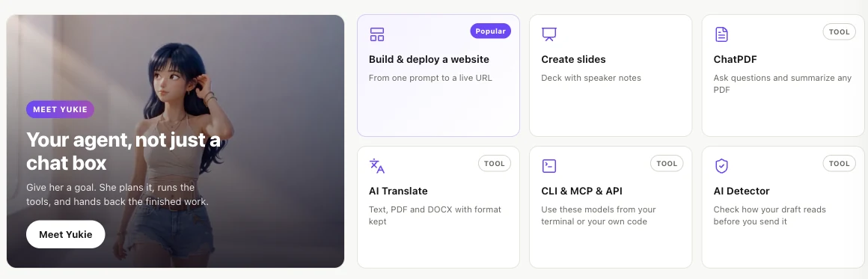Screen dimensions: 868x279
Task: Click 'Ask questions and summarize any PDF'
Action: [x=782, y=84]
